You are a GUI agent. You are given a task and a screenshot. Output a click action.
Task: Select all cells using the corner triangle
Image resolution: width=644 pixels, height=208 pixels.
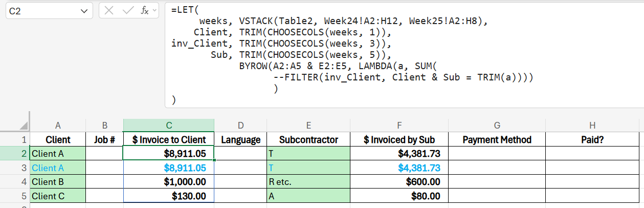tap(24, 126)
